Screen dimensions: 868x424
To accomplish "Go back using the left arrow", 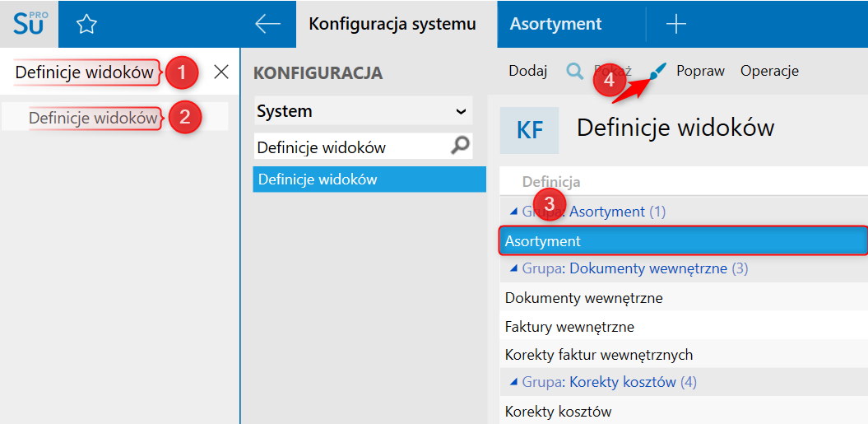I will click(x=267, y=24).
